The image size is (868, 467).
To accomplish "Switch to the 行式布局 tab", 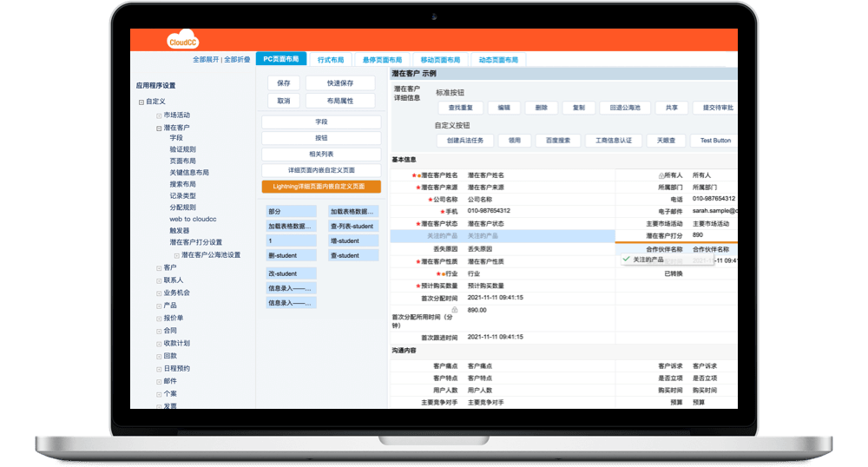I will coord(331,60).
